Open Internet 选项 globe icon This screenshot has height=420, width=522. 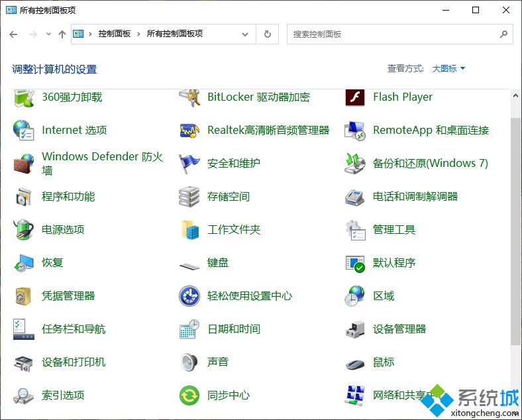23,130
